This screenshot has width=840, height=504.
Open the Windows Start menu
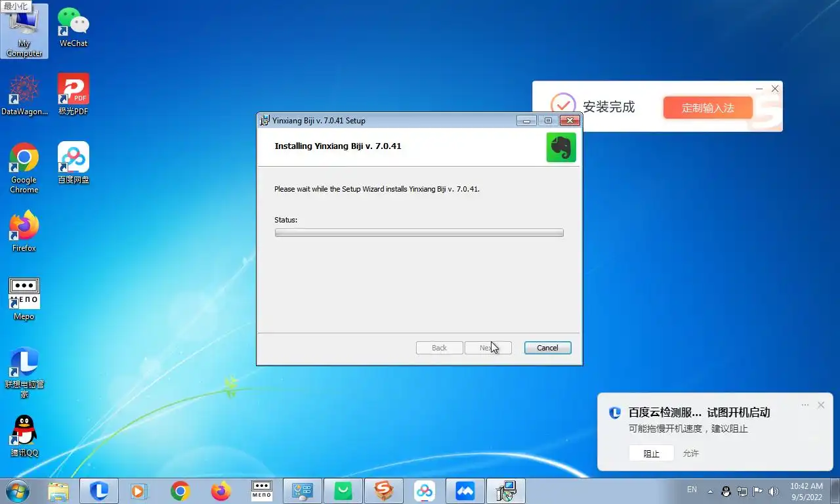pyautogui.click(x=17, y=491)
